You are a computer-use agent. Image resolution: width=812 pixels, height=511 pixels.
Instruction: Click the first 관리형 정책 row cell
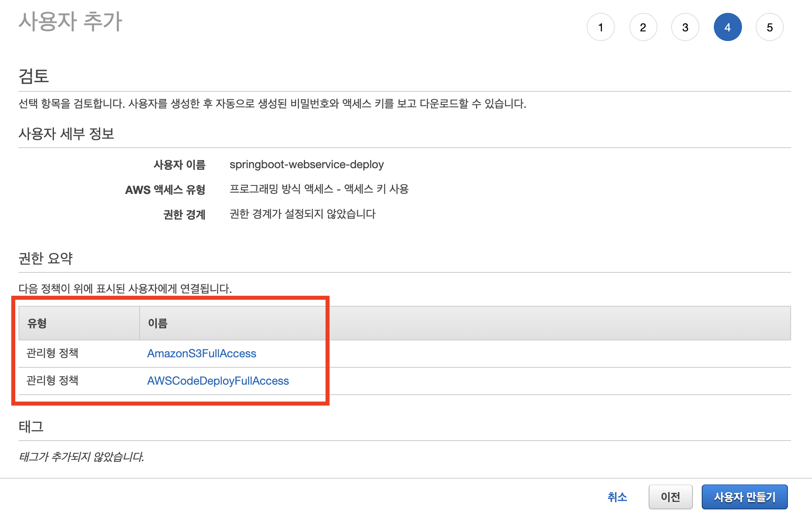52,353
